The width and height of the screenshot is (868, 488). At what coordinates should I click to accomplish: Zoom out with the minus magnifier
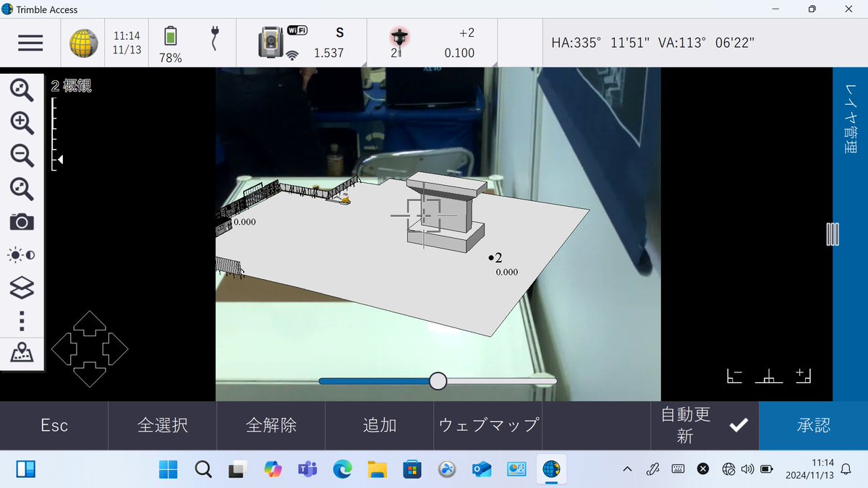click(x=22, y=155)
